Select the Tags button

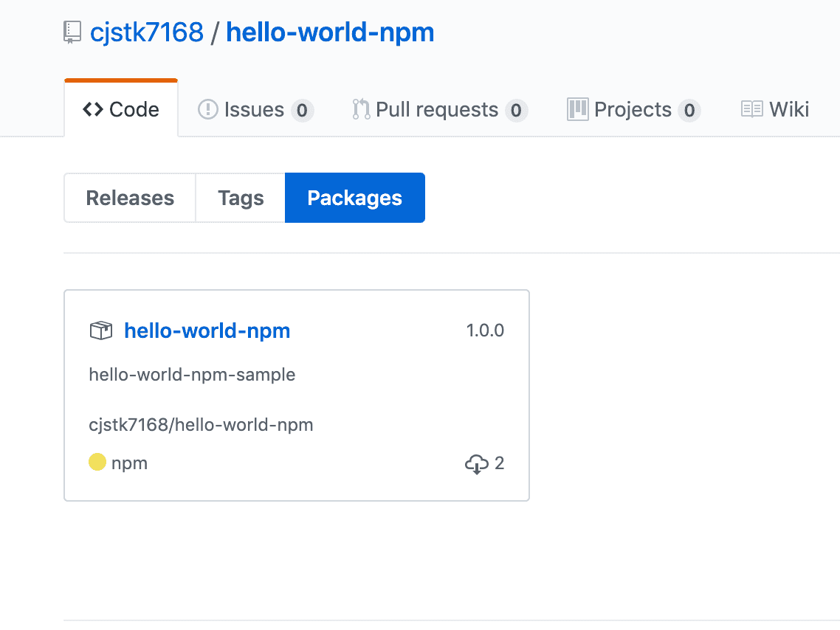pyautogui.click(x=241, y=198)
